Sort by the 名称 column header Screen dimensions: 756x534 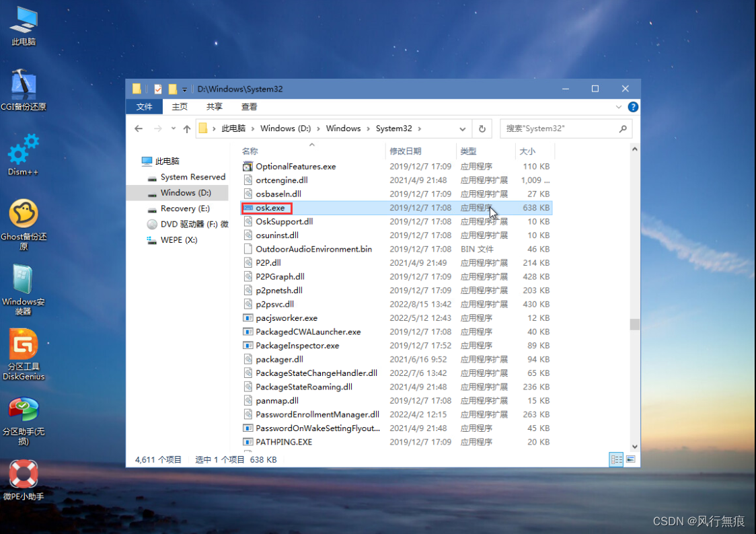pos(250,151)
